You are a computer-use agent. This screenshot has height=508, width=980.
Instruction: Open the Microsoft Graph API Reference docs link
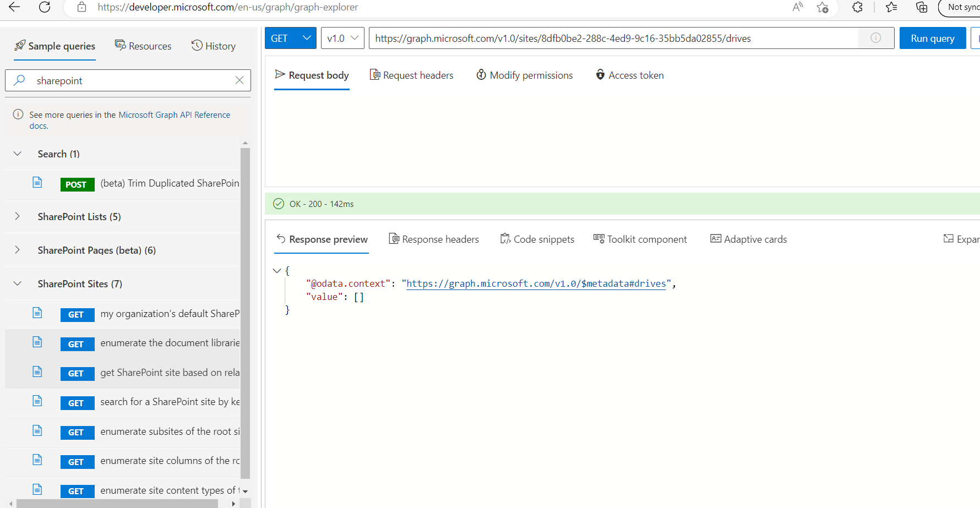click(174, 114)
